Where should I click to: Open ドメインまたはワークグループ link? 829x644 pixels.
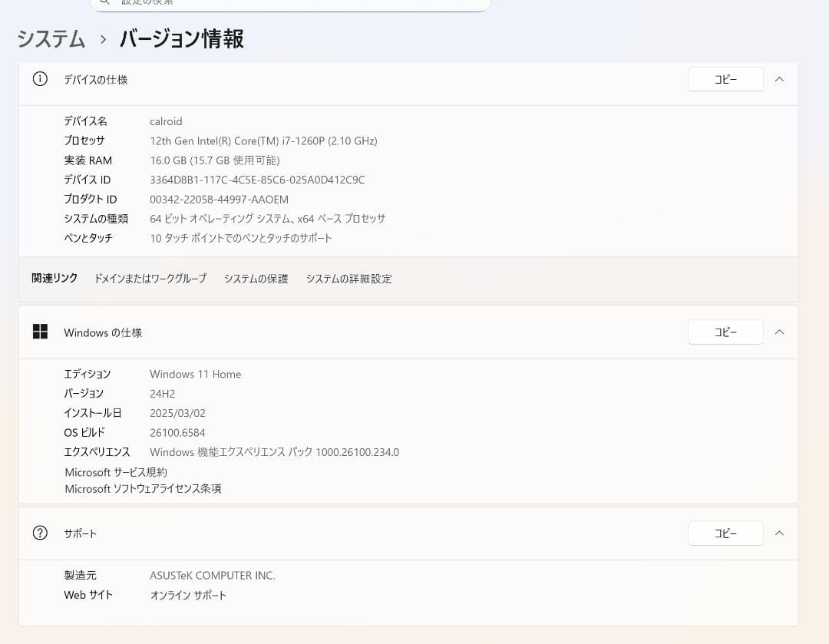[149, 279]
